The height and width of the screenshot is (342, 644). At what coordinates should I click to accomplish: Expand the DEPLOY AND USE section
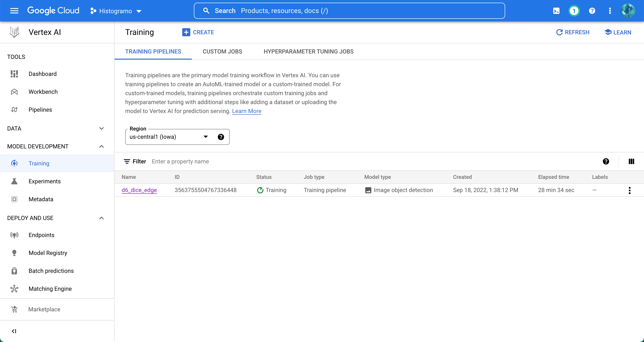[101, 218]
